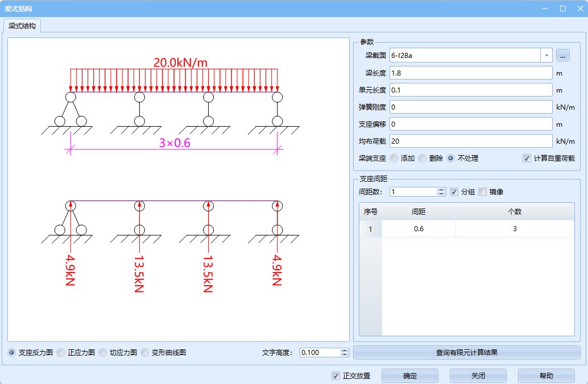Uncheck the 分组 checkbox
The width and height of the screenshot is (588, 384).
tap(454, 192)
